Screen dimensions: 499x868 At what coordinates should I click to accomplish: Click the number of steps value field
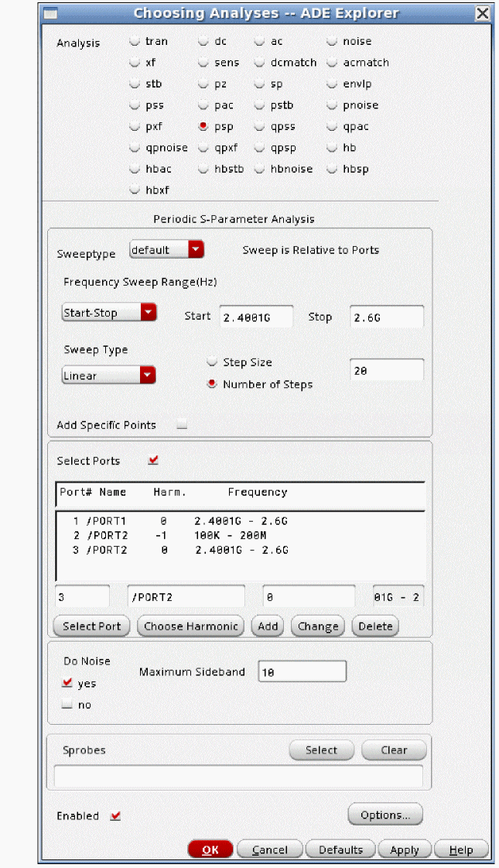pos(387,370)
